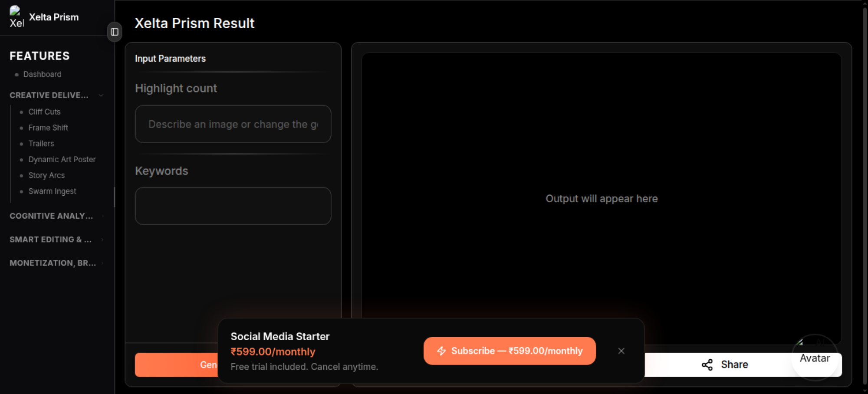Dismiss the Social Media Starter banner
Screen dimensions: 868x394
tap(621, 351)
